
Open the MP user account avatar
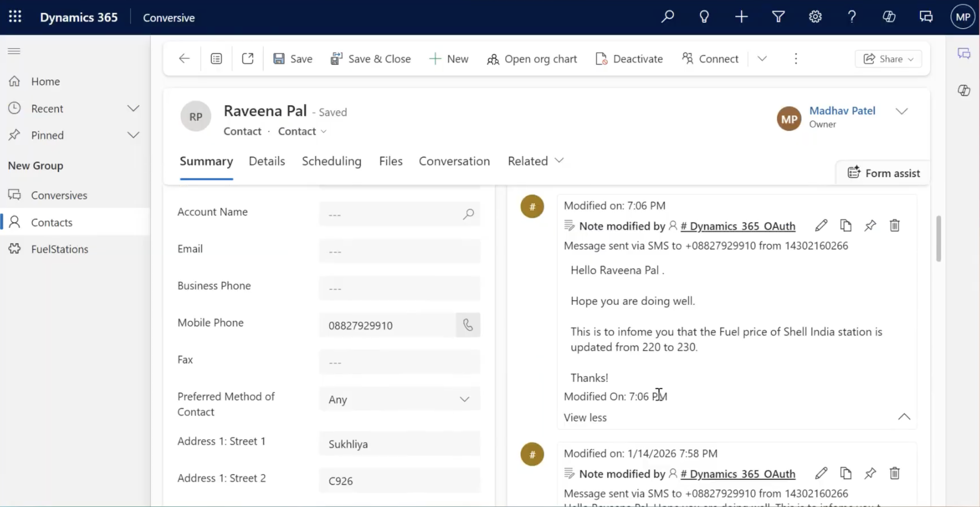(x=963, y=17)
